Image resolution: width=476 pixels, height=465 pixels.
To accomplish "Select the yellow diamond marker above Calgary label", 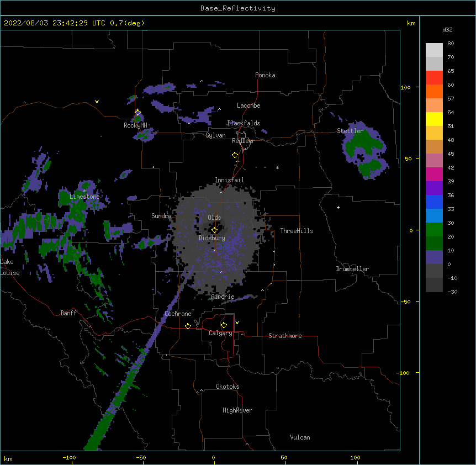I will pos(224,325).
